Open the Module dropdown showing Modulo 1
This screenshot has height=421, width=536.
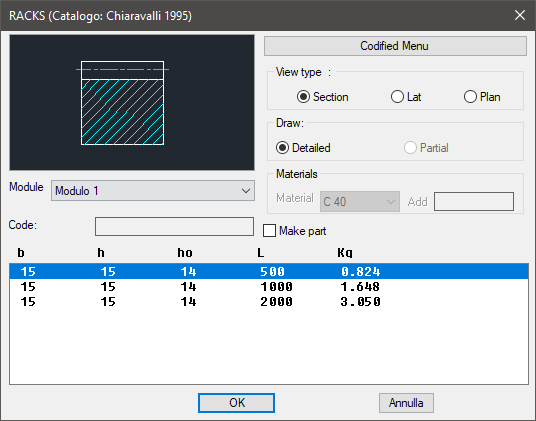point(153,191)
